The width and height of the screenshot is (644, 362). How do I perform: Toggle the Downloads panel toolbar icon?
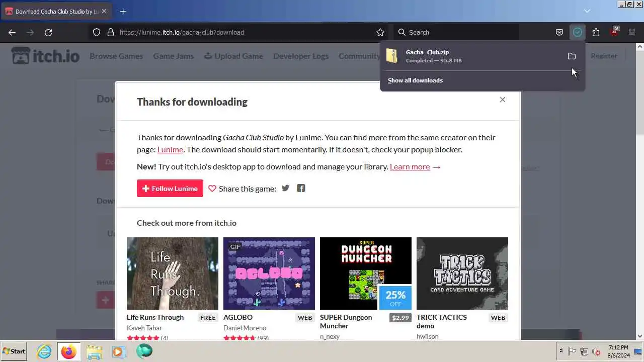[x=578, y=32]
